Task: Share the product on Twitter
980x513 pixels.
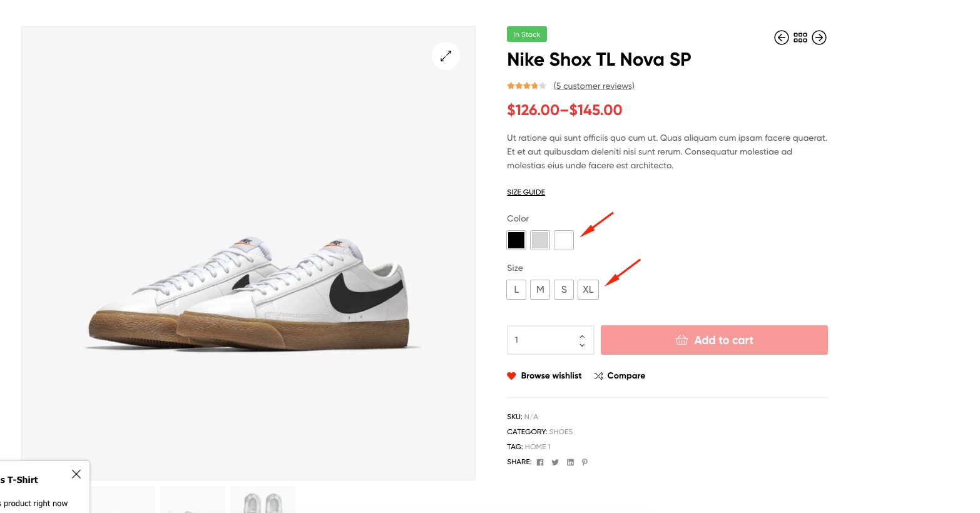Action: click(555, 462)
